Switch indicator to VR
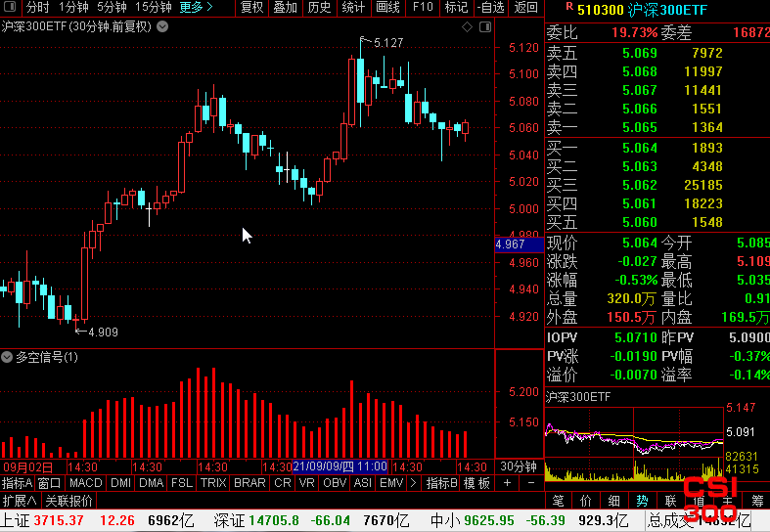 coord(306,483)
